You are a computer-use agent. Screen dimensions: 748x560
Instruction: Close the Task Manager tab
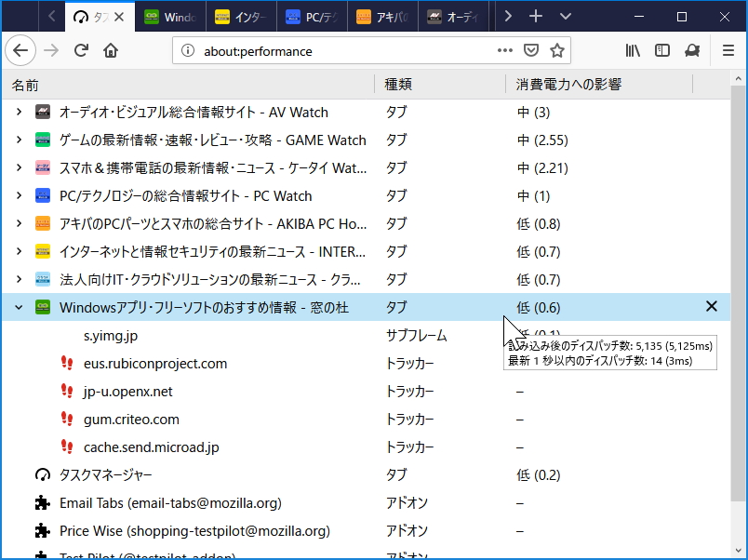click(119, 17)
